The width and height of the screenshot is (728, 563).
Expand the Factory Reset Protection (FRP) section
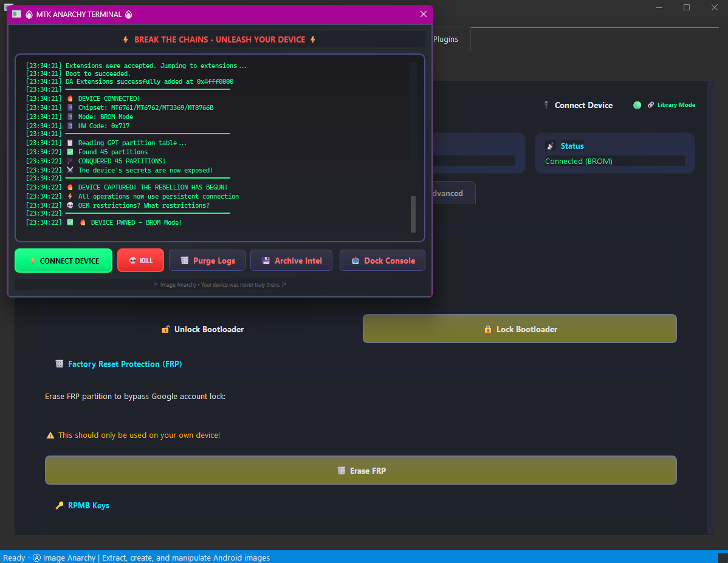125,364
